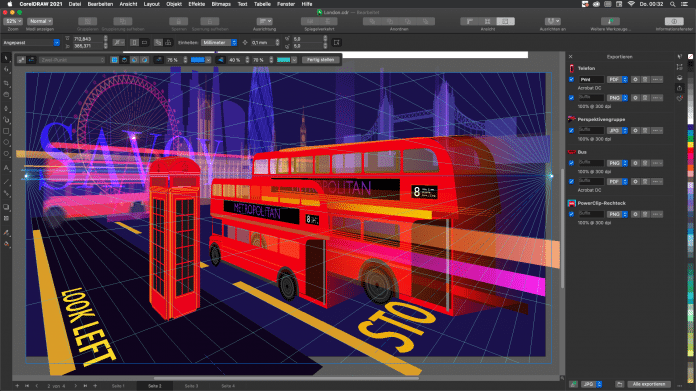This screenshot has width=696, height=391.
Task: Uncheck the Telefon PDF export checkbox
Action: tap(572, 79)
